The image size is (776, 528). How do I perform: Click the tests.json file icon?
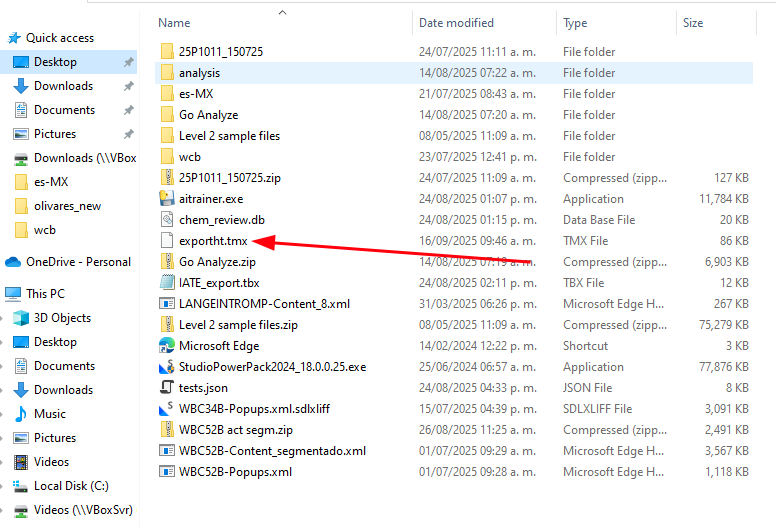(x=167, y=387)
